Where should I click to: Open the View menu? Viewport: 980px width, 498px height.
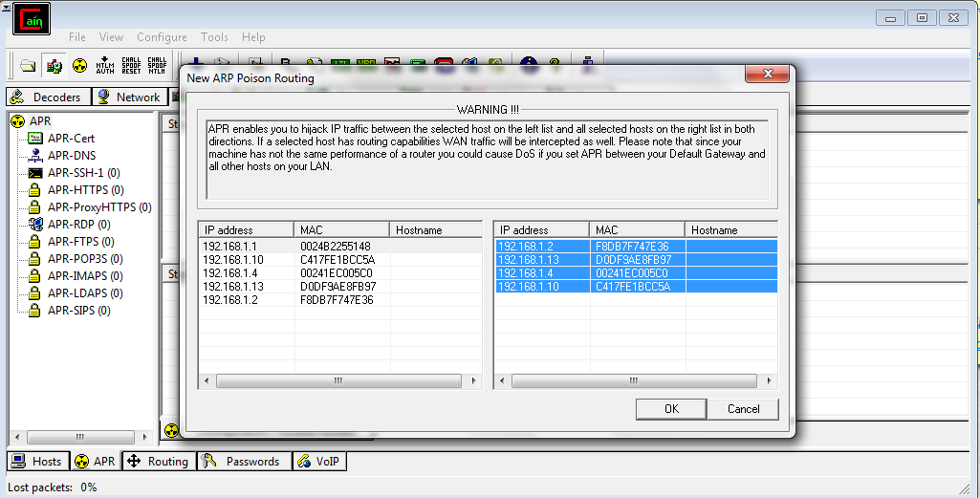[111, 37]
